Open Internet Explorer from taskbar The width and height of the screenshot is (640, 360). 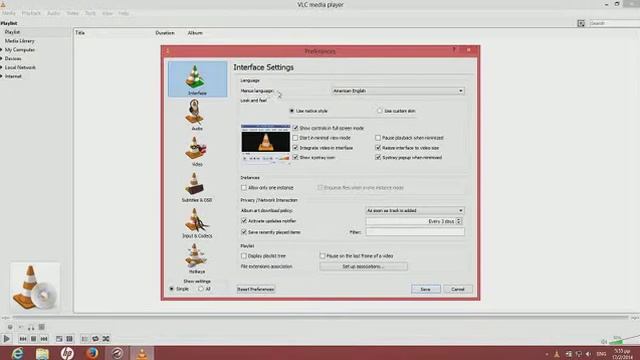tap(17, 353)
